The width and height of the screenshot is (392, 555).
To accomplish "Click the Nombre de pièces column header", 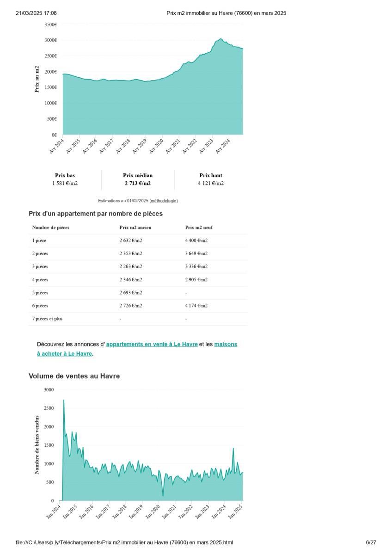I will click(x=51, y=228).
